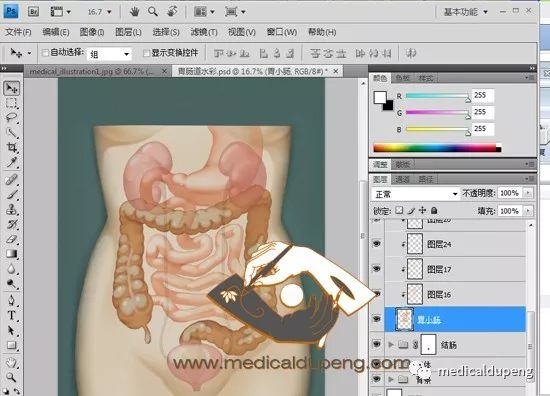Select the History Brush tool

[12, 224]
